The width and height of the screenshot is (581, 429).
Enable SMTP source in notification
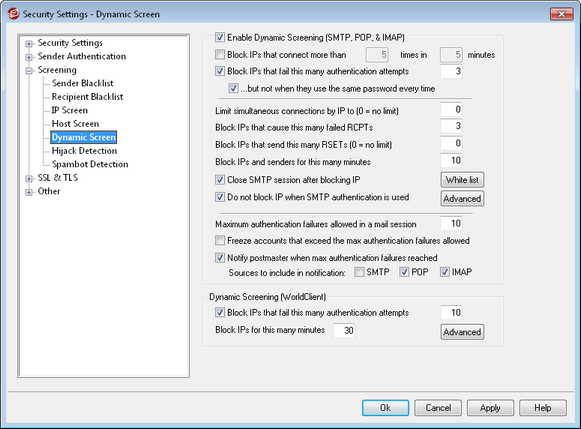[359, 272]
